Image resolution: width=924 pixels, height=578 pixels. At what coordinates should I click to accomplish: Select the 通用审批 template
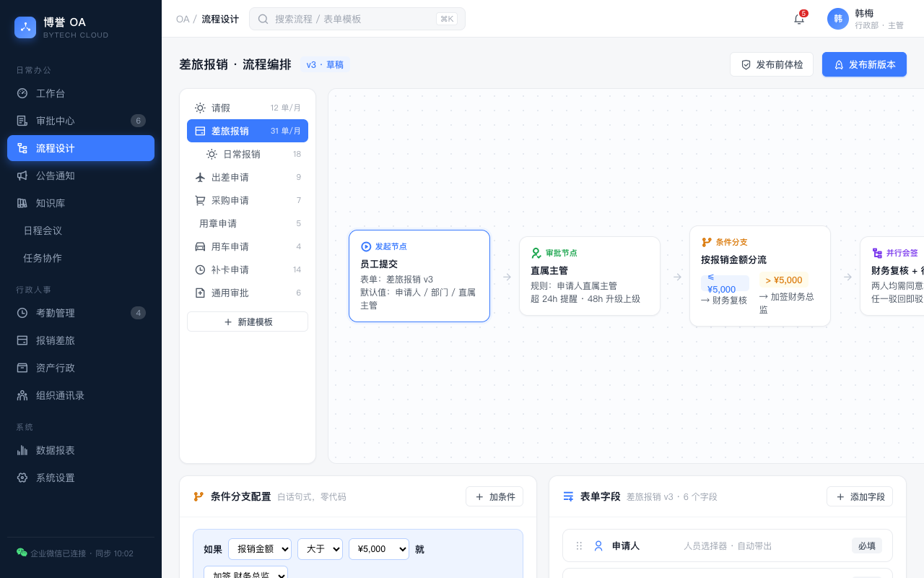248,293
